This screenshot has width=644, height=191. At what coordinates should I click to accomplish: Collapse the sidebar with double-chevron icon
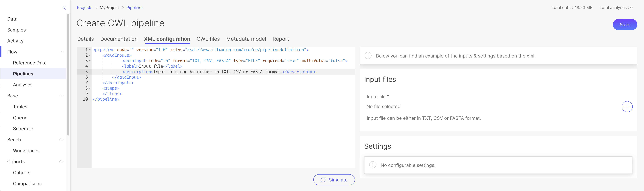(x=64, y=8)
